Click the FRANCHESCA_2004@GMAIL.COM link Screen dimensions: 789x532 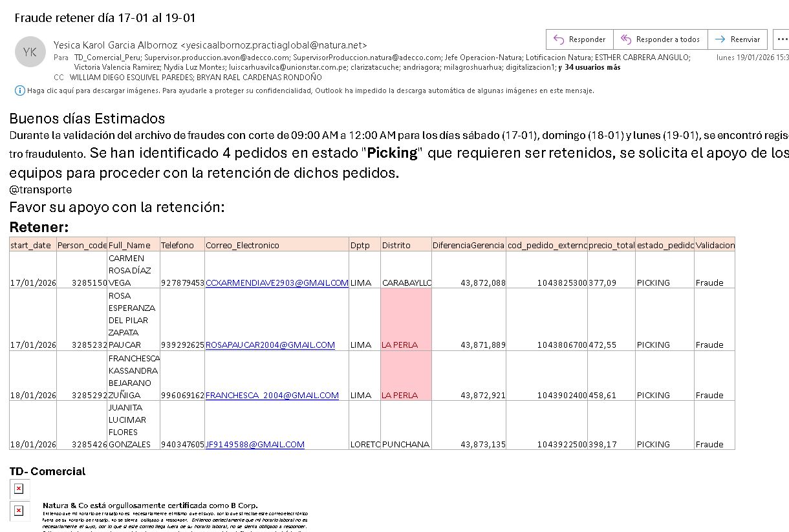coord(272,396)
